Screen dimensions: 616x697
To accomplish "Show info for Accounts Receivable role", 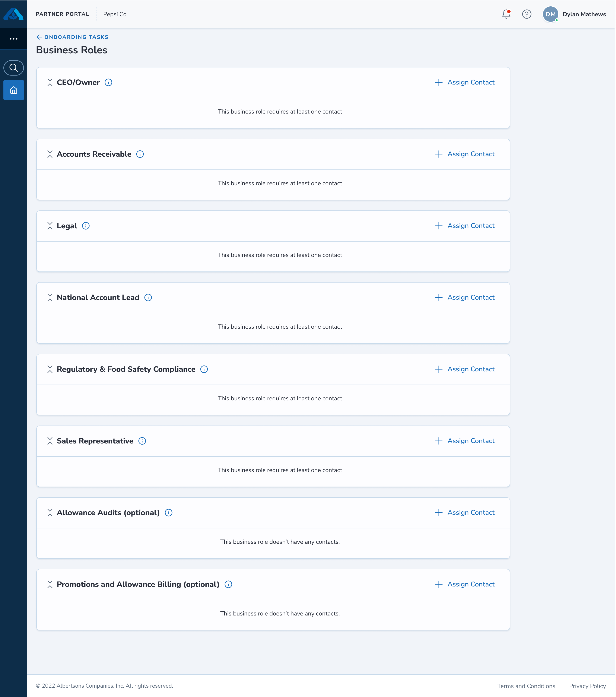I will point(140,154).
